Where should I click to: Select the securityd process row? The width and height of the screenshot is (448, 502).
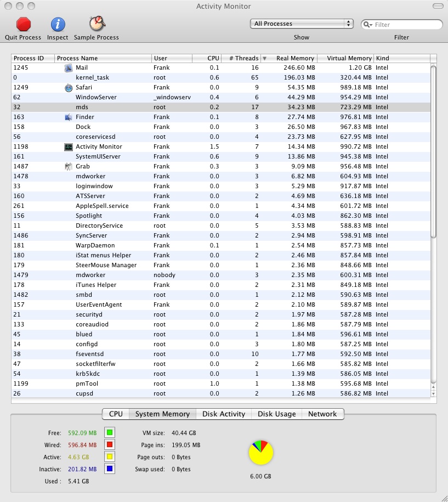pyautogui.click(x=221, y=315)
